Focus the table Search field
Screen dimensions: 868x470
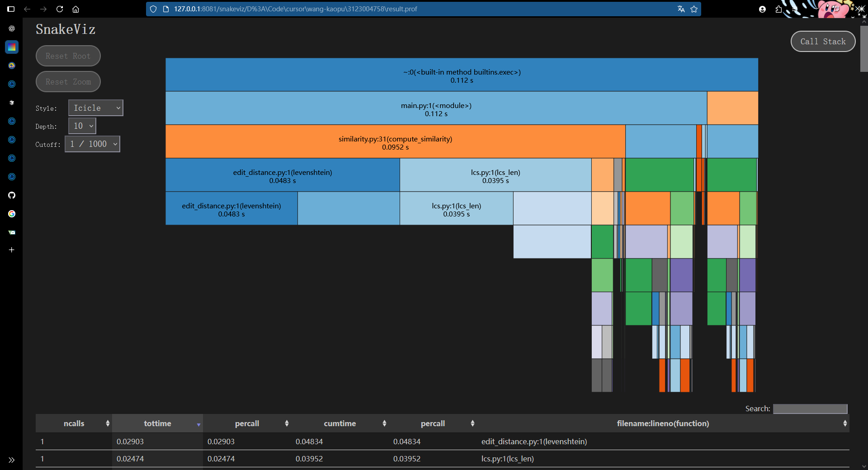[810, 409]
